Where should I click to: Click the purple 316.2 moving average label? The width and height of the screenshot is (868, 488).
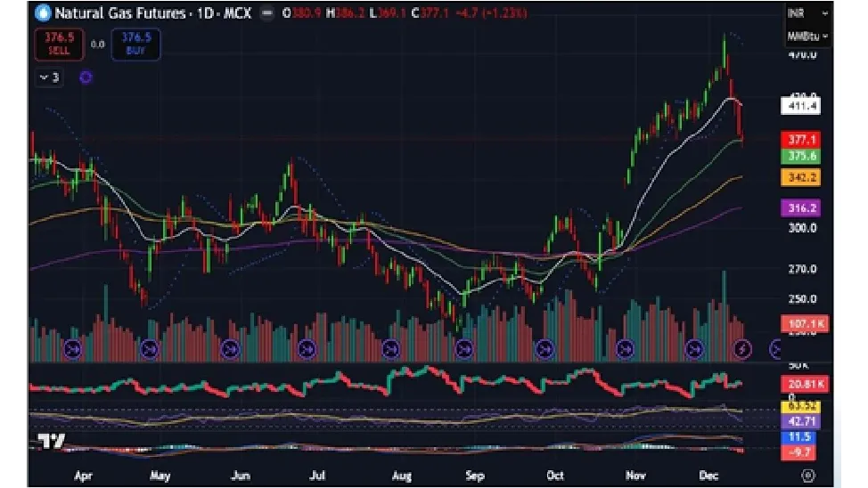[800, 208]
